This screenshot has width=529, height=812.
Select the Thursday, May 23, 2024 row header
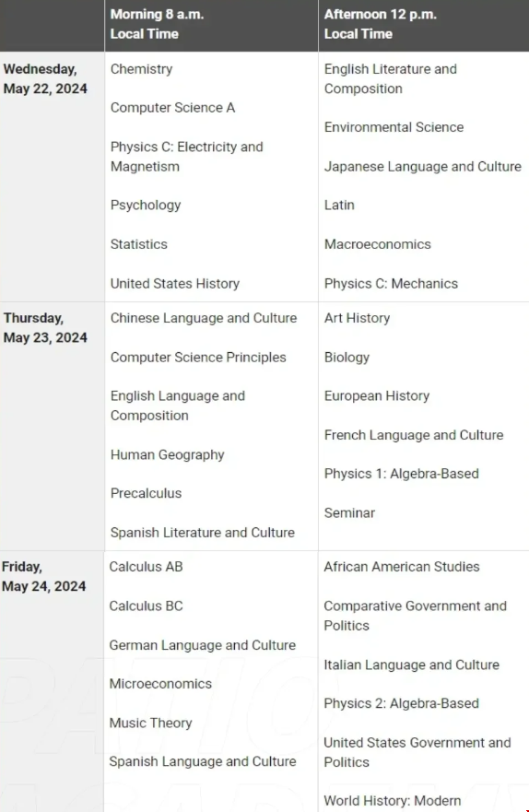tap(45, 328)
